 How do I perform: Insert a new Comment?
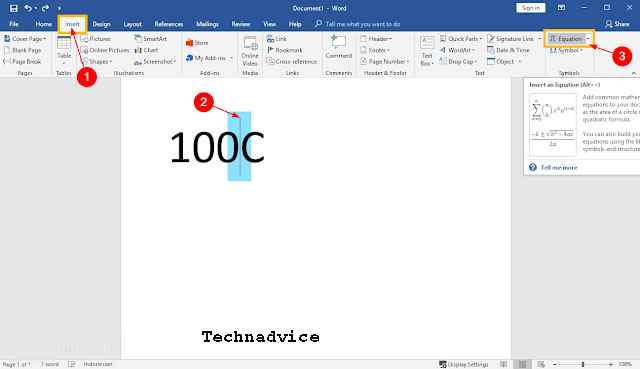point(338,47)
